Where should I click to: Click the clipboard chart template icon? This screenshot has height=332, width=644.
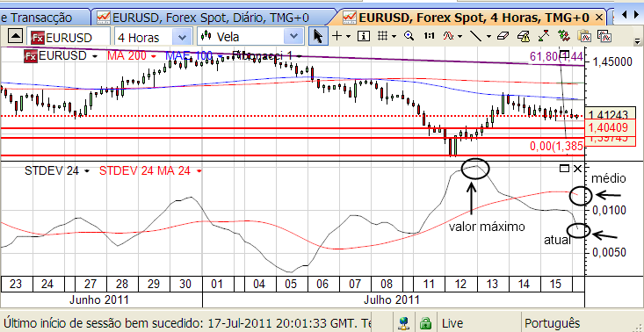point(583,36)
